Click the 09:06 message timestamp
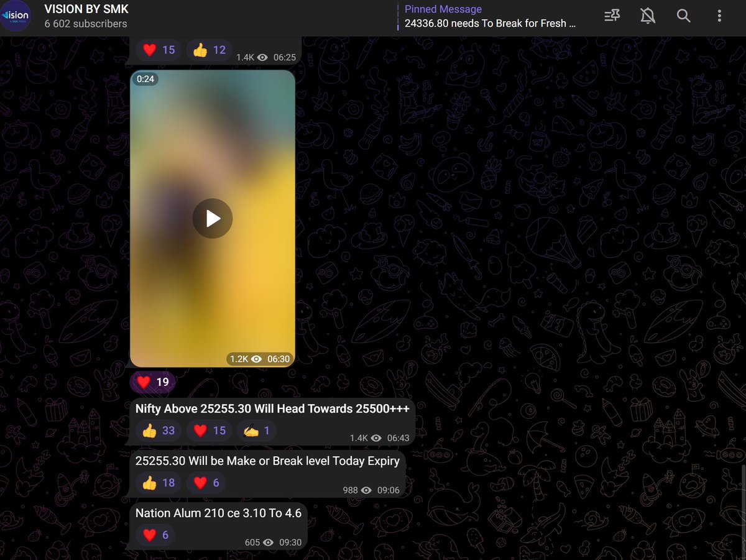This screenshot has width=746, height=560. click(389, 490)
